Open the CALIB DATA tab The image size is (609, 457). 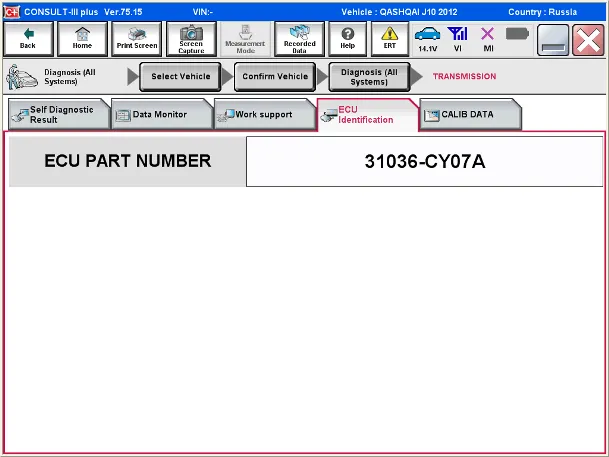coord(470,115)
